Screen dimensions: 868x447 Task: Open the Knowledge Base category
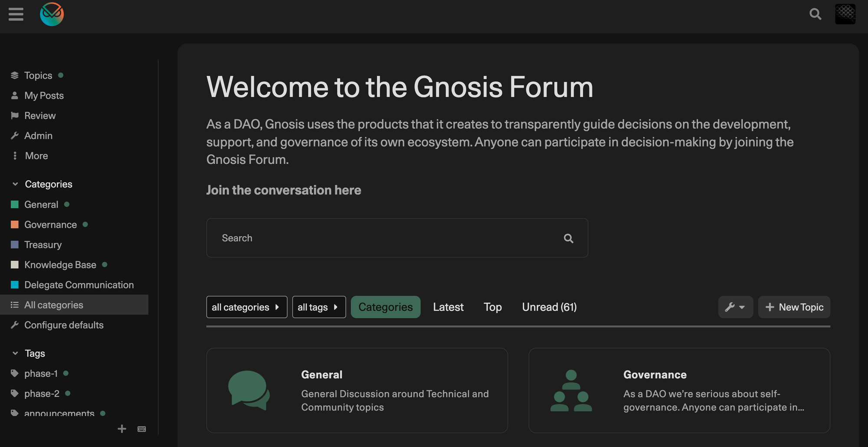coord(60,265)
